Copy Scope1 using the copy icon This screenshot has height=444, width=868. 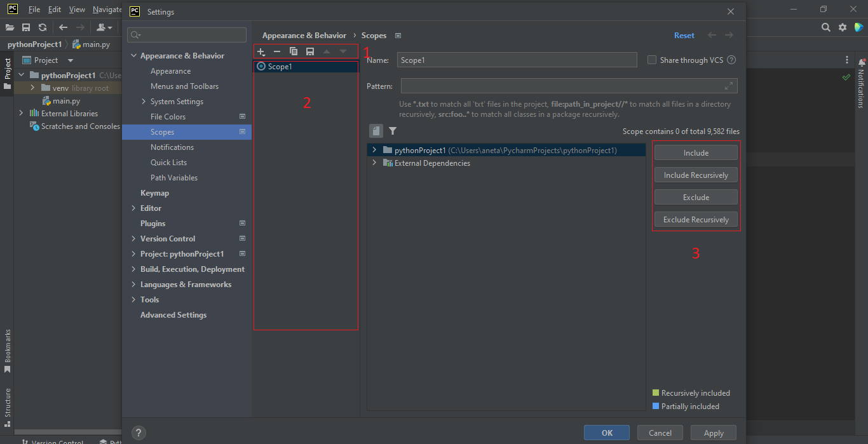click(x=293, y=51)
